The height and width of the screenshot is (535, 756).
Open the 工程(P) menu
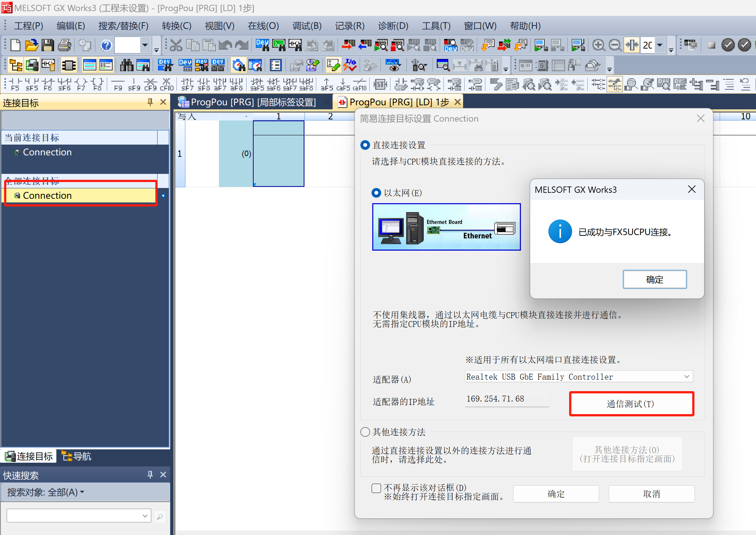pos(29,26)
